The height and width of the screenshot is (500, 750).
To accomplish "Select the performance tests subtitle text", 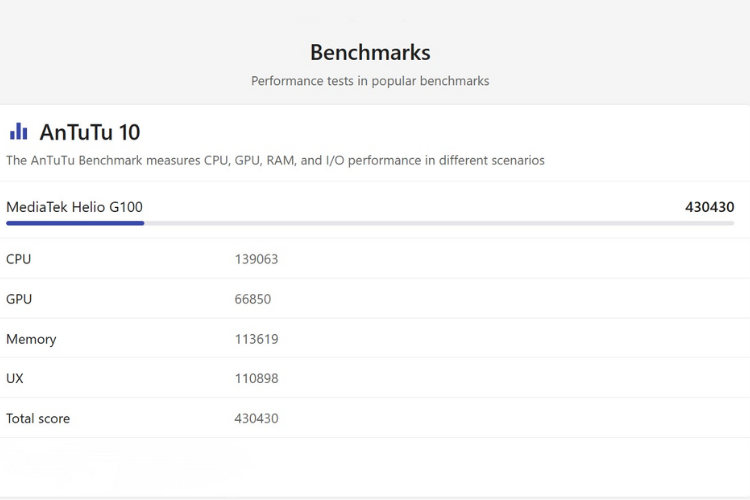I will click(370, 81).
